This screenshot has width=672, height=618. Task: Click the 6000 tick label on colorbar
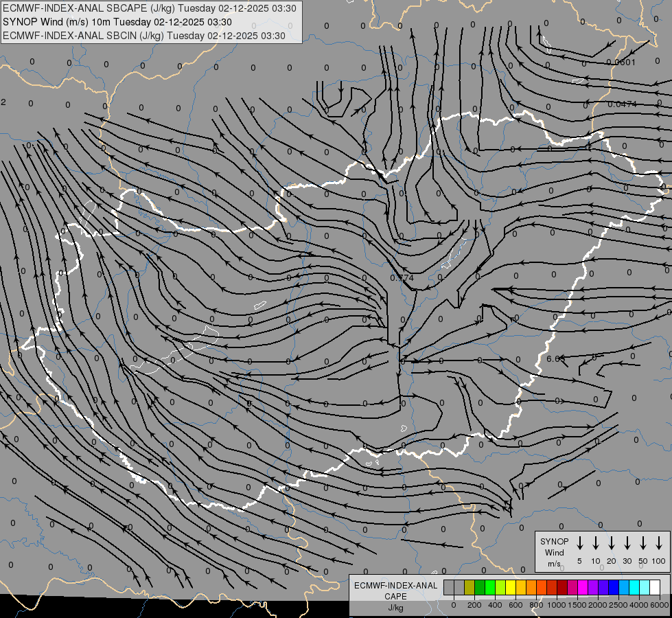click(659, 605)
